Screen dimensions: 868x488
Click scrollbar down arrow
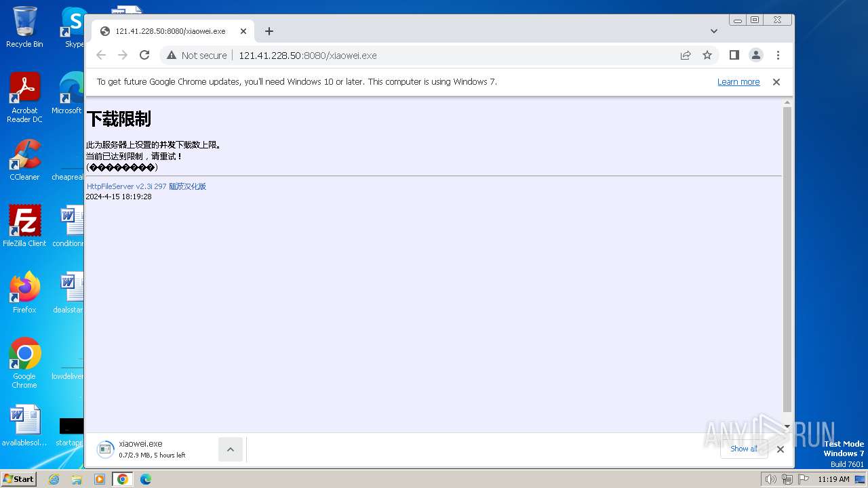pos(787,426)
